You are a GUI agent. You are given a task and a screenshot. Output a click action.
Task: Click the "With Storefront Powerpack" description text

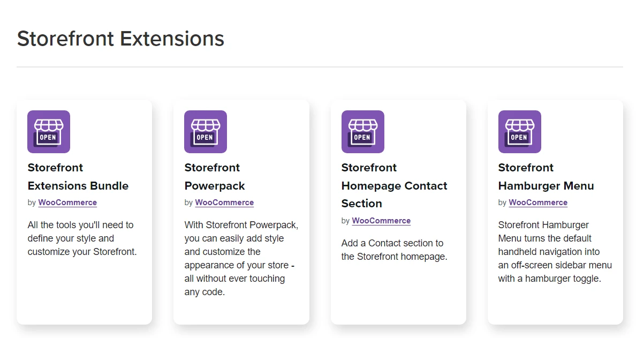coord(241,258)
